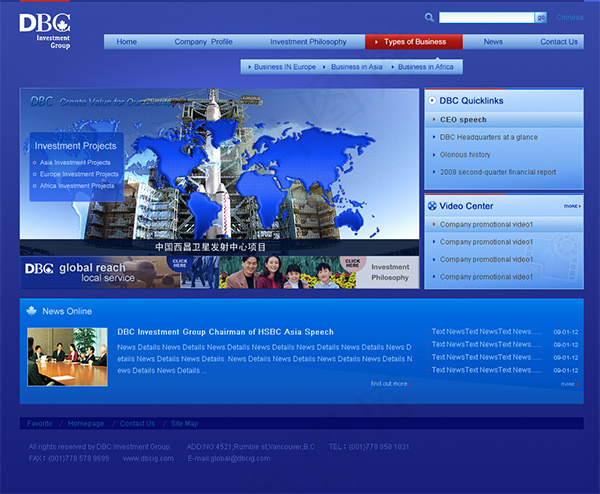
Task: Open Business IN Europe submenu item
Action: tap(283, 67)
